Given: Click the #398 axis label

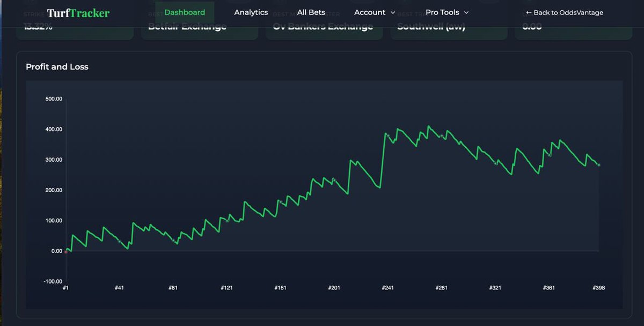Looking at the screenshot, I should [x=598, y=287].
